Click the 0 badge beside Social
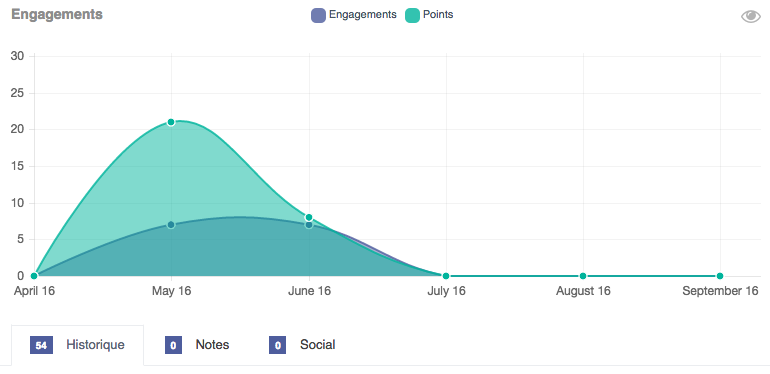This screenshot has height=374, width=770. [x=277, y=345]
